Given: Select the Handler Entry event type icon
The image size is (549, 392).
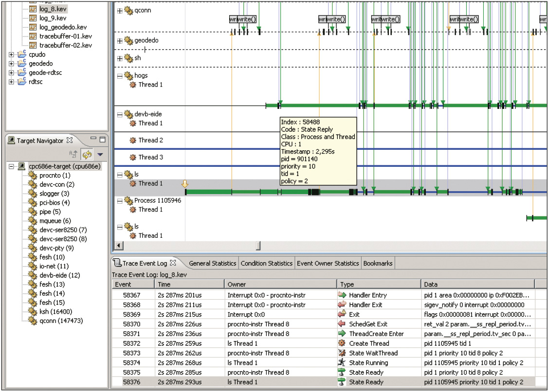Looking at the screenshot, I should tap(342, 295).
